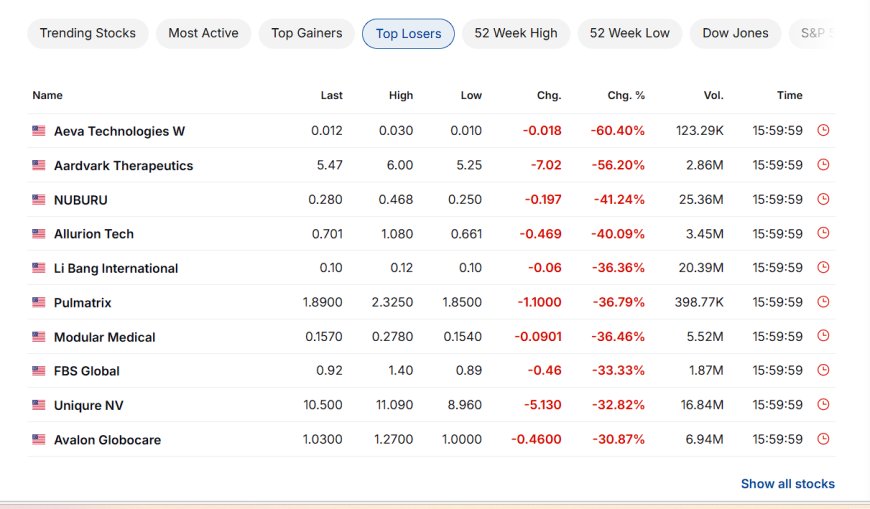Viewport: 870px width, 509px height.
Task: Click the US flag beside Aeva Technologies W
Action: pos(39,131)
